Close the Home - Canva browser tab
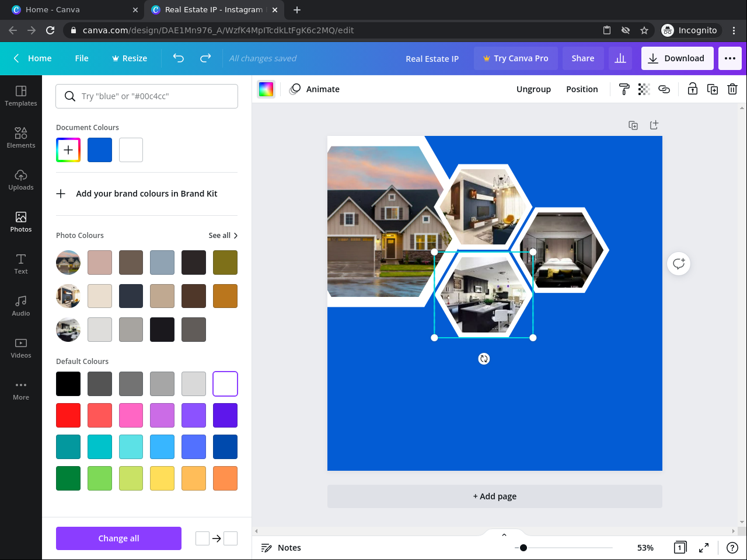The width and height of the screenshot is (747, 560). tap(135, 10)
